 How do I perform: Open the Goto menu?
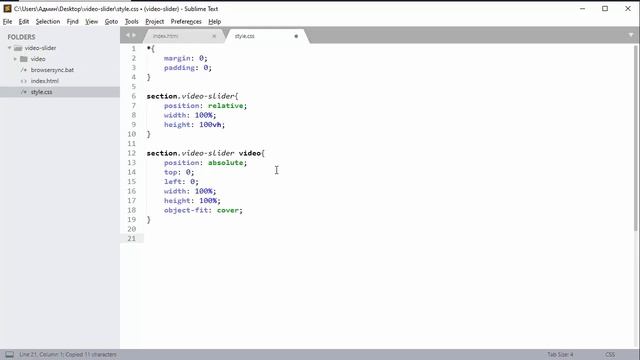click(x=111, y=22)
